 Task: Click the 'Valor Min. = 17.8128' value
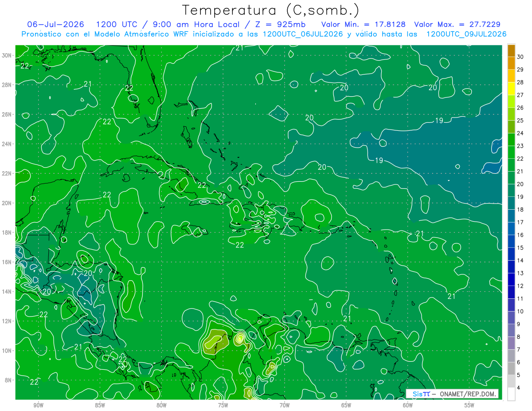364,24
